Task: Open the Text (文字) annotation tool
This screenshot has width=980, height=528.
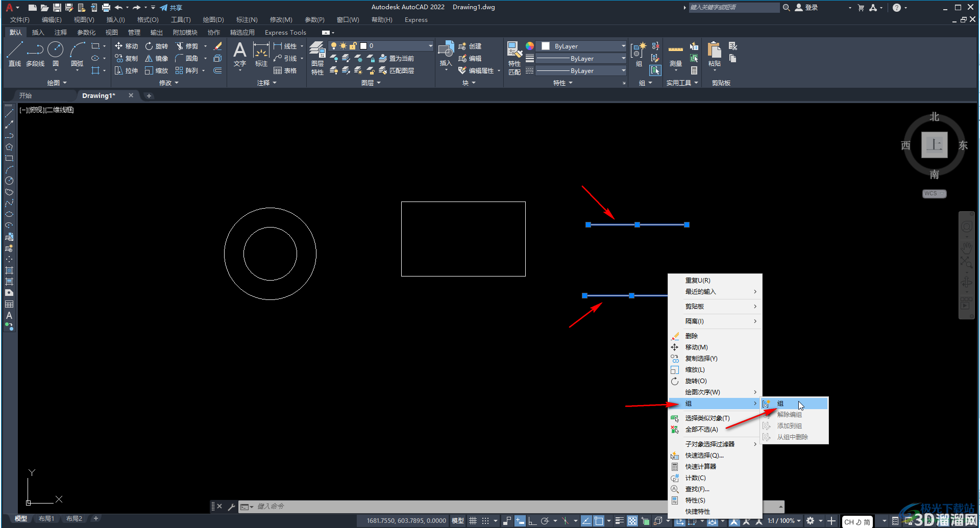Action: [240, 55]
